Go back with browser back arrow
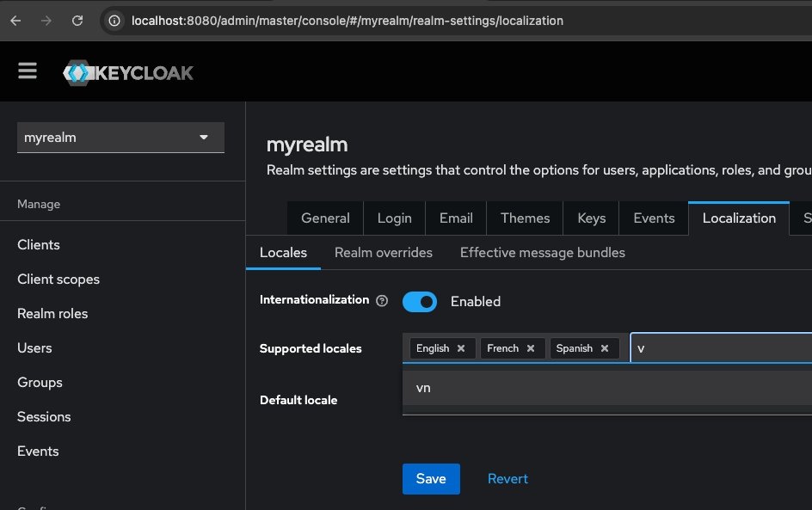Image resolution: width=812 pixels, height=510 pixels. pyautogui.click(x=15, y=21)
